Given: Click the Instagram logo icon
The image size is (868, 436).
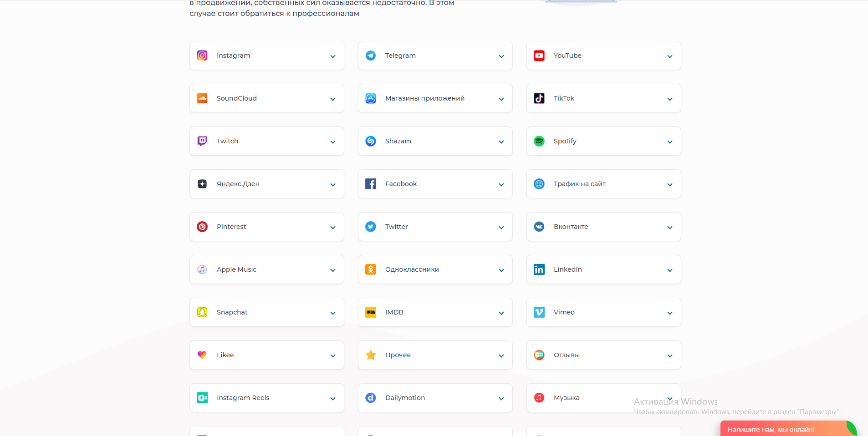Looking at the screenshot, I should (202, 56).
